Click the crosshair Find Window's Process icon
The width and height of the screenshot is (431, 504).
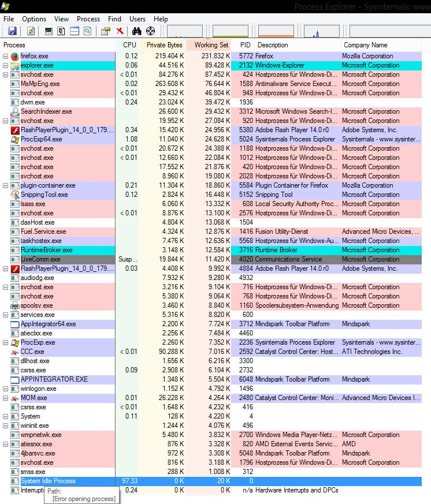pyautogui.click(x=151, y=31)
